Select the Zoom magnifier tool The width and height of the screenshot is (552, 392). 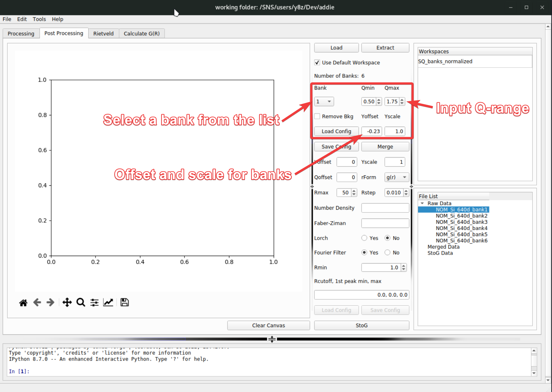[81, 303]
